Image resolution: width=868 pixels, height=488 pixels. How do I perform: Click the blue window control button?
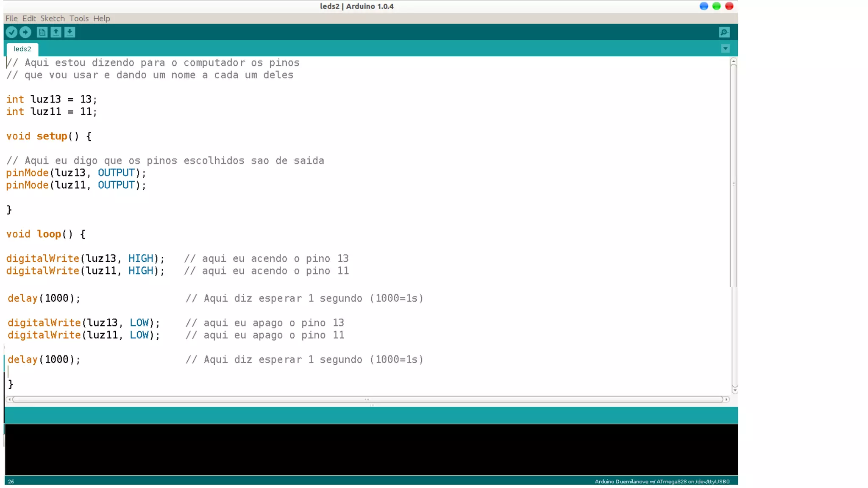coord(704,6)
